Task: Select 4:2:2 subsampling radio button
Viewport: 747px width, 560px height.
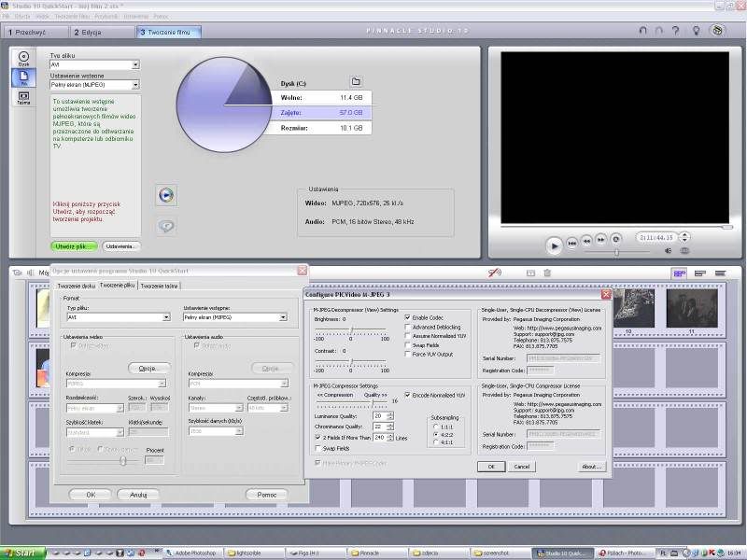Action: 435,435
